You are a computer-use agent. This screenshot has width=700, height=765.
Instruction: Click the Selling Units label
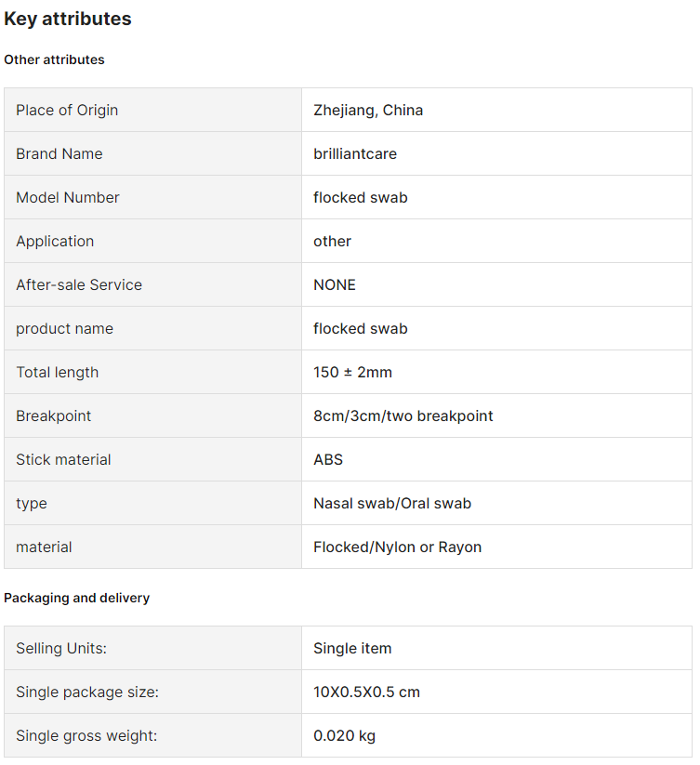pos(61,648)
